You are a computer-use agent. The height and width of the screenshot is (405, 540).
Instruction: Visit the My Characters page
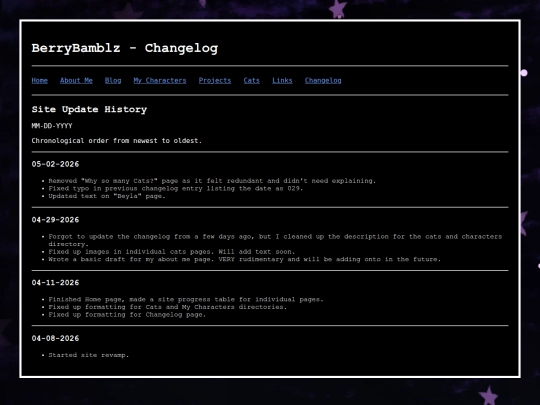(x=160, y=81)
